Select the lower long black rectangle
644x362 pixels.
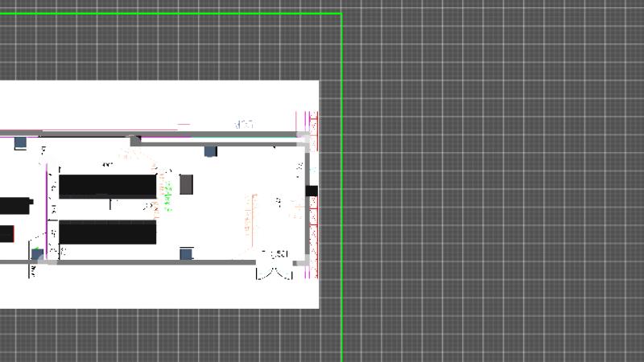coord(107,232)
